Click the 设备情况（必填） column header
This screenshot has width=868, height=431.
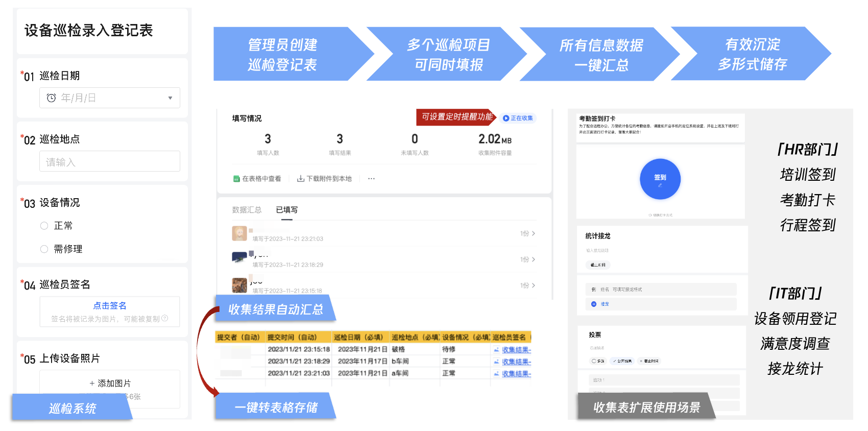pos(466,337)
